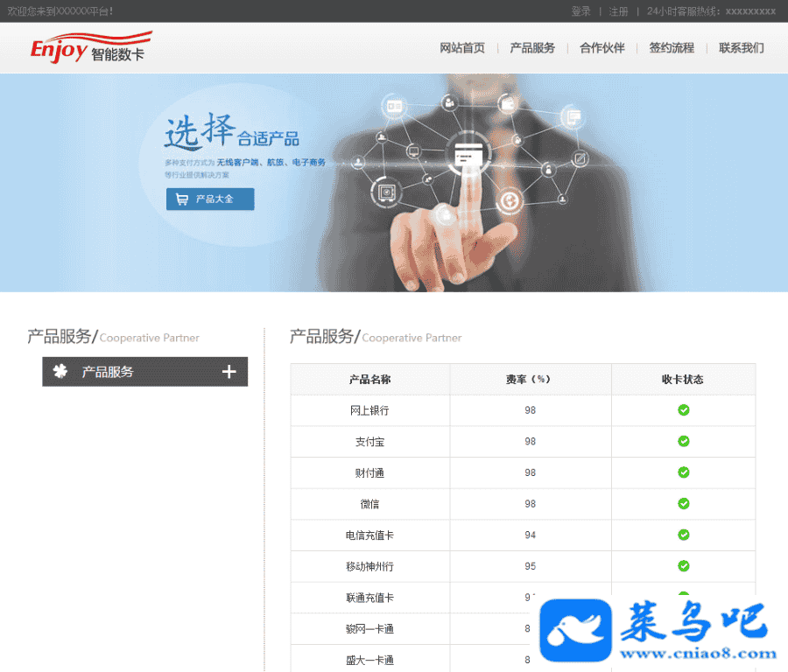Viewport: 788px width, 672px height.
Task: Click the green check for 微信 row
Action: pyautogui.click(x=684, y=503)
